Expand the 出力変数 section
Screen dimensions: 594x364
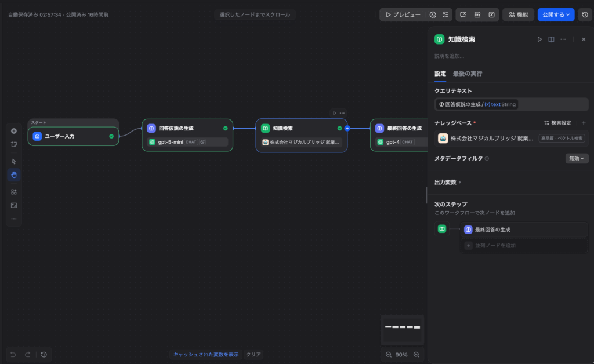[447, 182]
